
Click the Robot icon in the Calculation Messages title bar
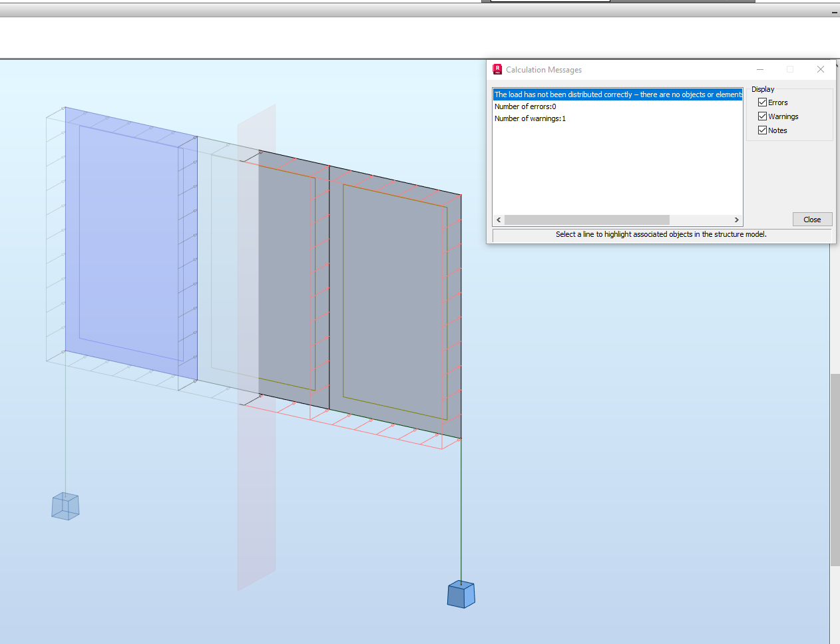[497, 69]
